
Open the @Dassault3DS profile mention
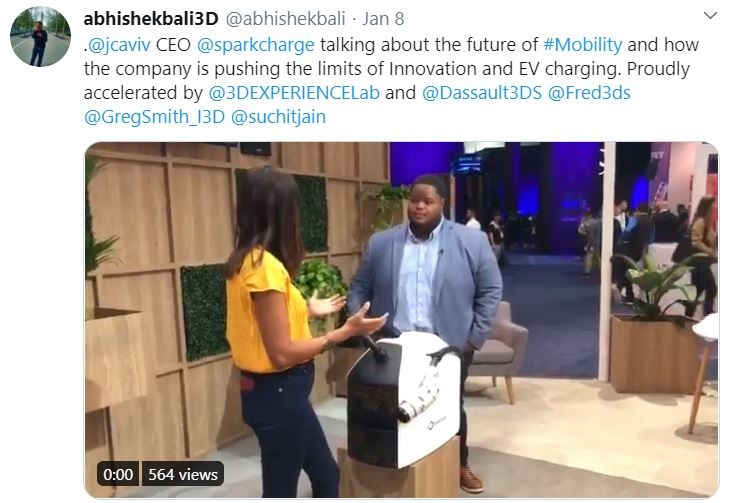482,93
